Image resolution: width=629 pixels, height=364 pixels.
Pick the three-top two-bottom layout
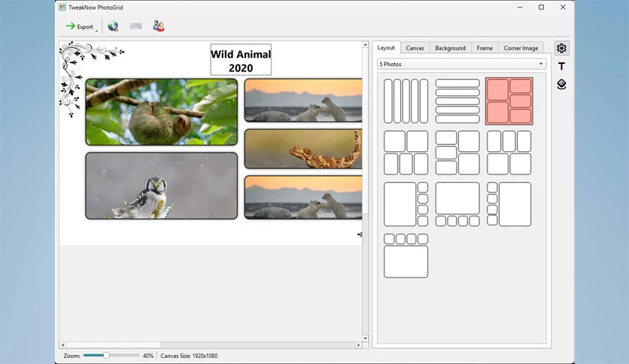509,153
